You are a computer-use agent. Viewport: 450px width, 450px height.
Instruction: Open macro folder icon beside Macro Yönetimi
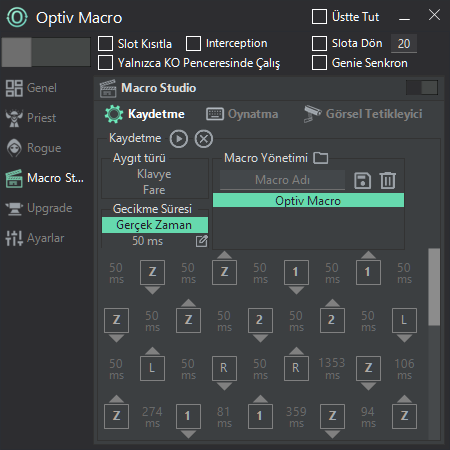[x=321, y=158]
